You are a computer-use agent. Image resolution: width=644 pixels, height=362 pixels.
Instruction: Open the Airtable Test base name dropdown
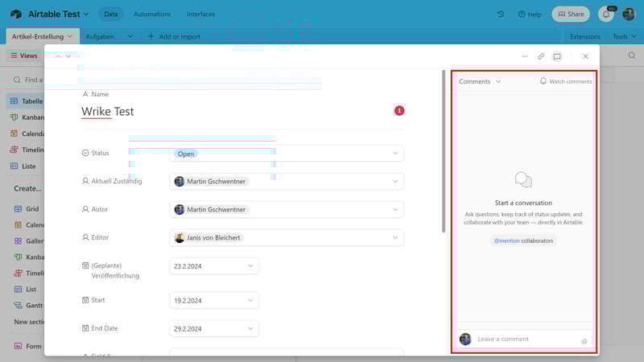pos(58,14)
